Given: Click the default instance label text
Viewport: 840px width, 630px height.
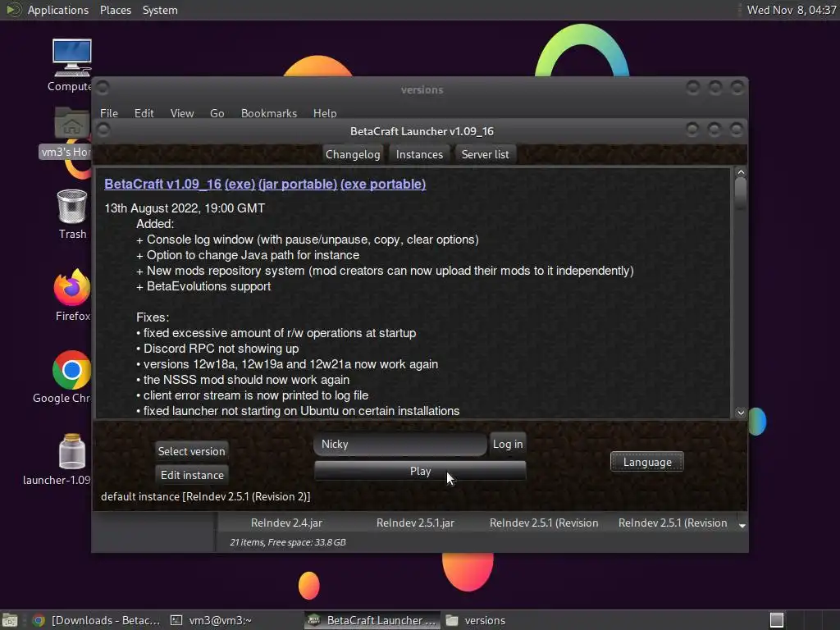Looking at the screenshot, I should click(206, 496).
